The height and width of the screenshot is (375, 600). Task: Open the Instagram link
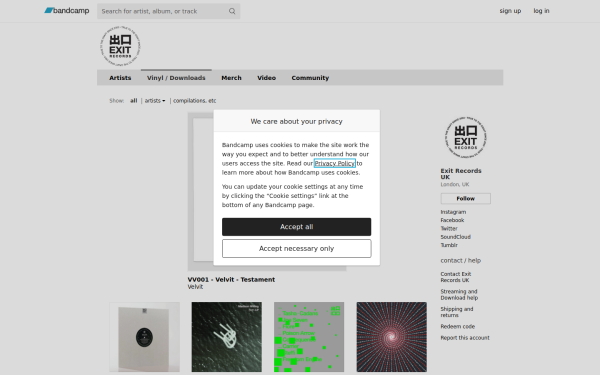coord(453,212)
